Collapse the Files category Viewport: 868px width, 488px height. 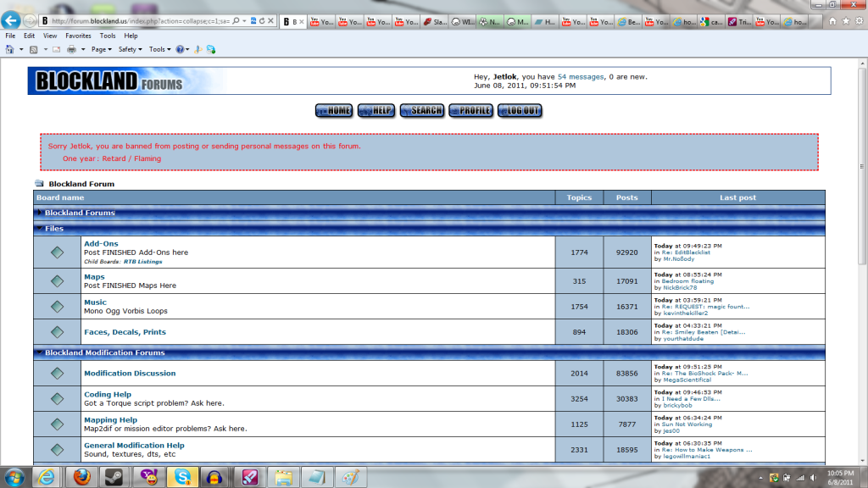(39, 228)
